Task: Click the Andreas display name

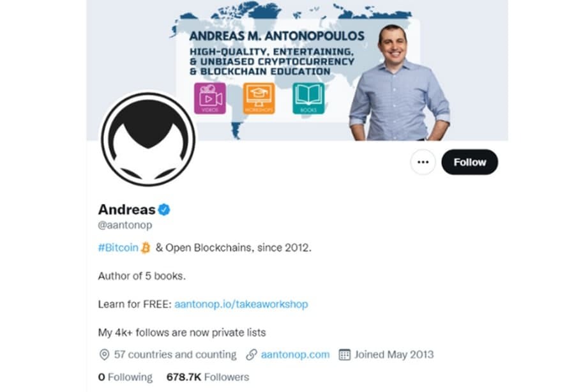Action: pyautogui.click(x=127, y=209)
